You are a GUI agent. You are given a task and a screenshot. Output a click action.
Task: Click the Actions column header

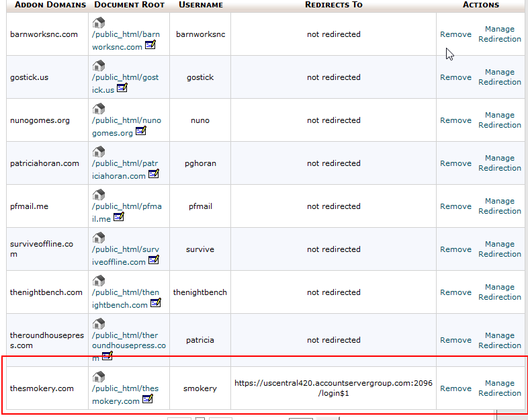click(x=481, y=5)
